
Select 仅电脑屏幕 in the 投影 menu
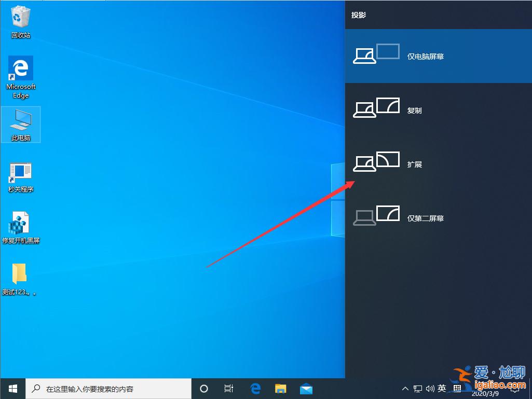[439, 56]
